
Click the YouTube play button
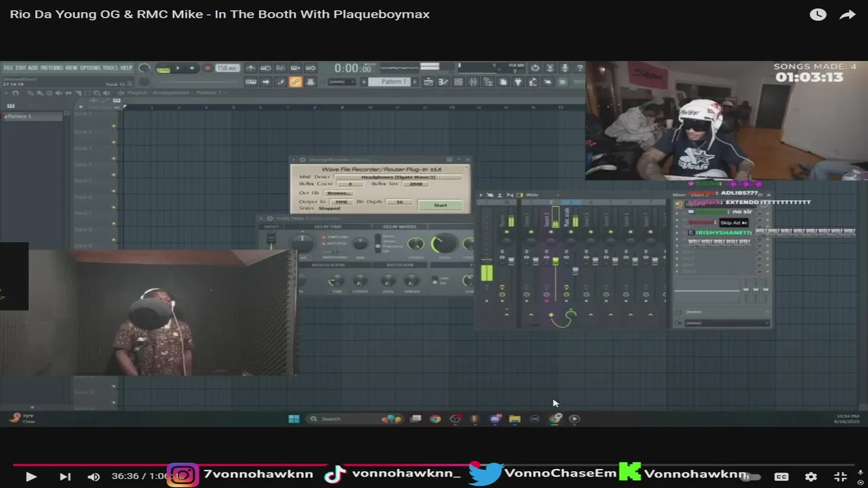(x=31, y=476)
